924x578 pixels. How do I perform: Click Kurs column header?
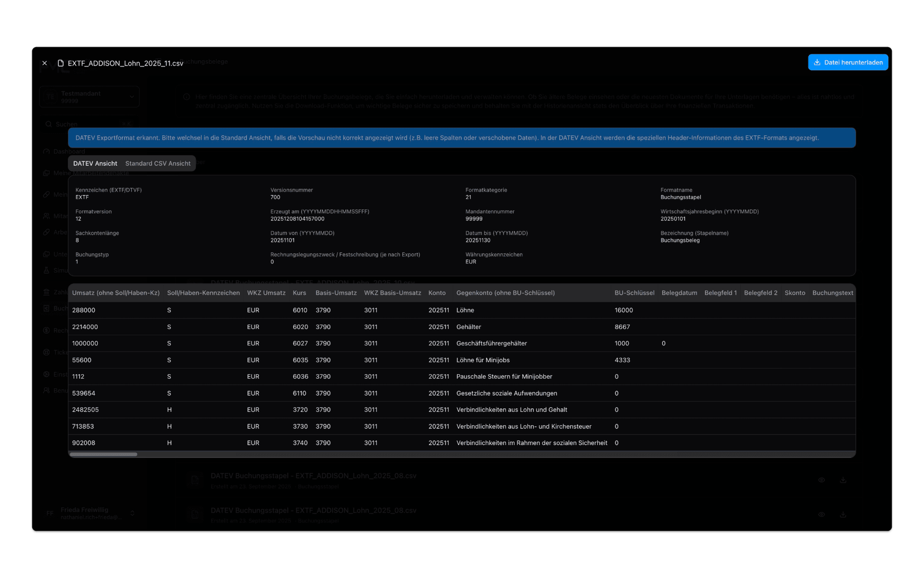click(299, 293)
